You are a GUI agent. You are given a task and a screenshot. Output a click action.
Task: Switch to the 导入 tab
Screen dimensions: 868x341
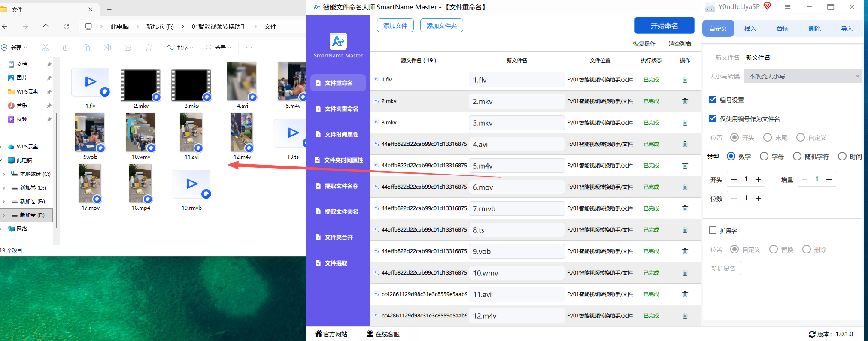click(x=847, y=29)
